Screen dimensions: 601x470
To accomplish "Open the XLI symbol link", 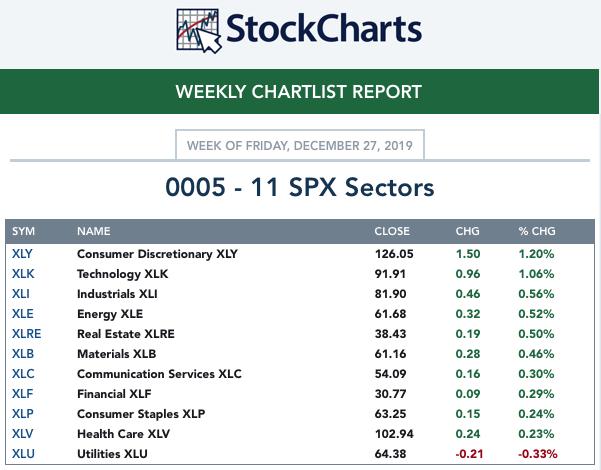I will [x=21, y=294].
